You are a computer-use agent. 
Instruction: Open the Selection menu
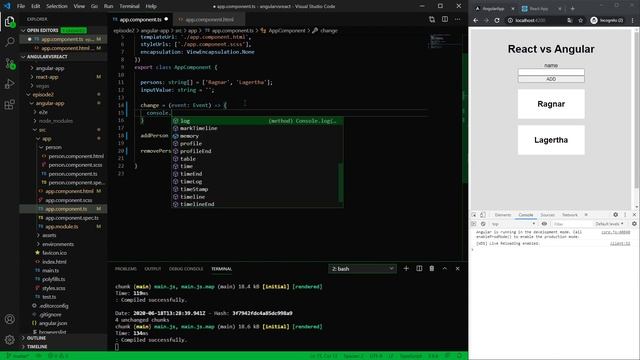tap(57, 6)
